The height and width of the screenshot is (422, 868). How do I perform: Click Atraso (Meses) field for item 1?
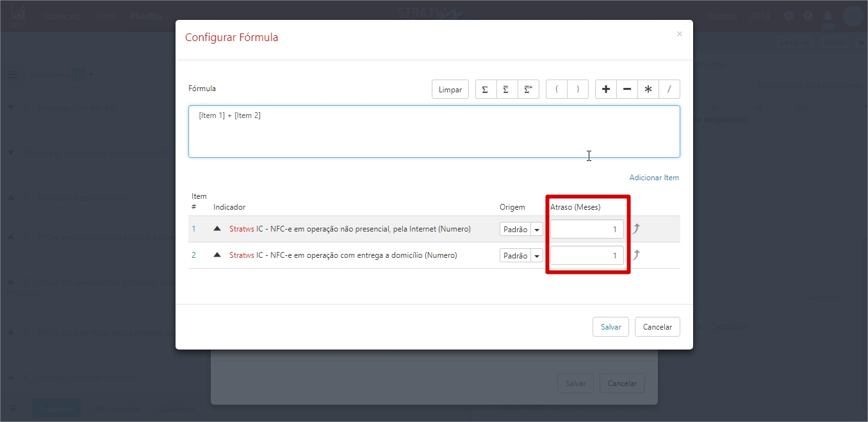pyautogui.click(x=587, y=229)
